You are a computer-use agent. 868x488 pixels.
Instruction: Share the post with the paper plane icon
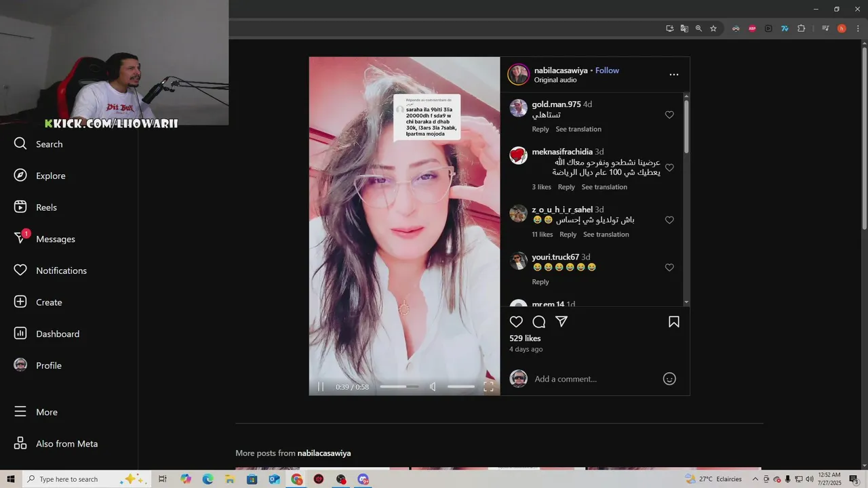561,322
